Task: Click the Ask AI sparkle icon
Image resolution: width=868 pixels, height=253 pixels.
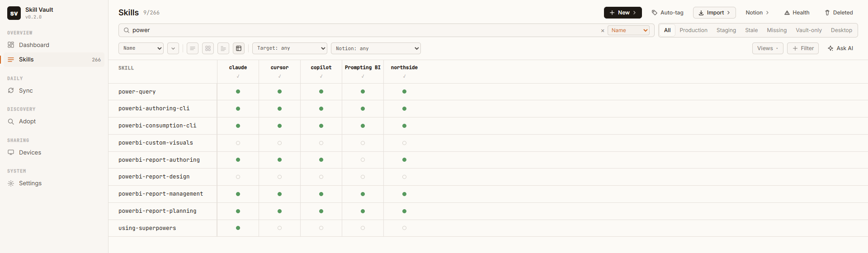Action: [830, 48]
